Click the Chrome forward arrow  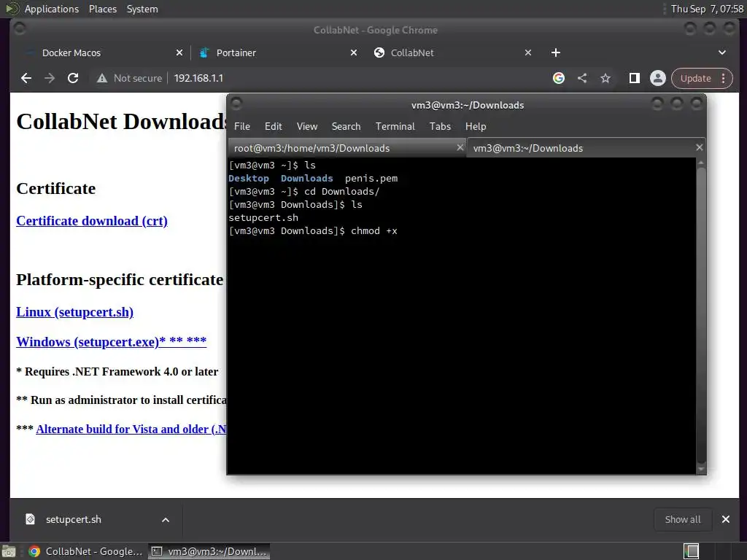(x=50, y=78)
